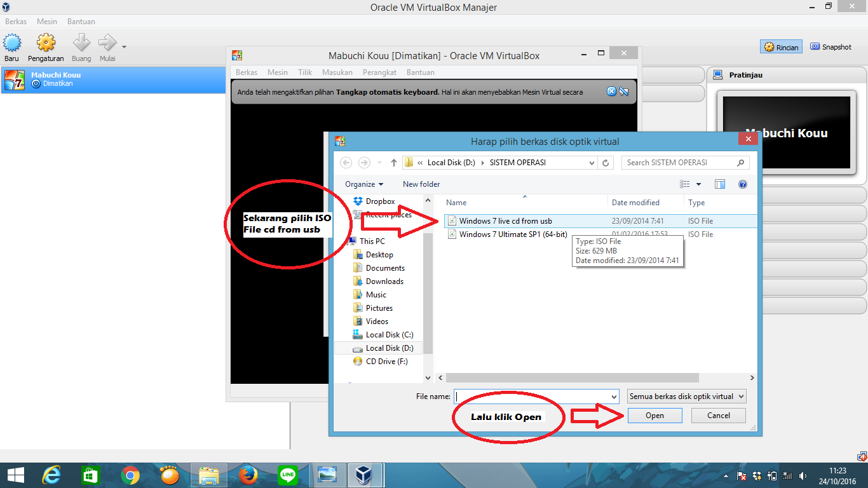Click the Cancel button
868x488 pixels.
(x=719, y=416)
